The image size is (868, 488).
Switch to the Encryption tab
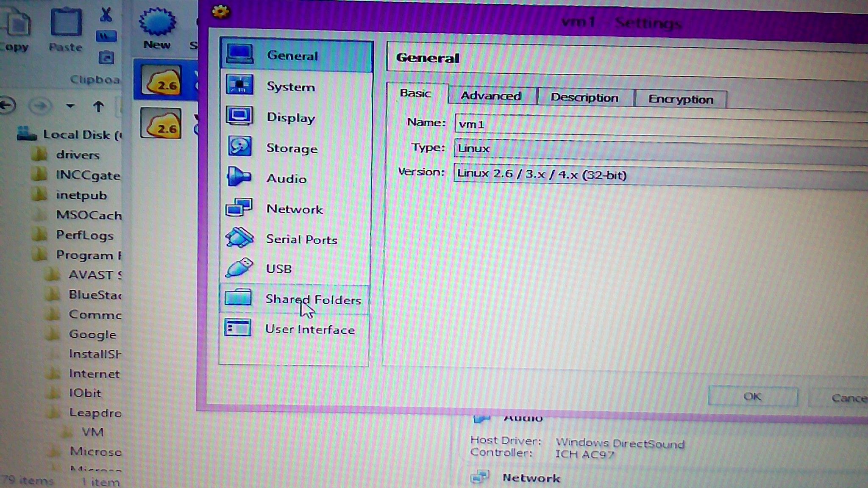[680, 100]
